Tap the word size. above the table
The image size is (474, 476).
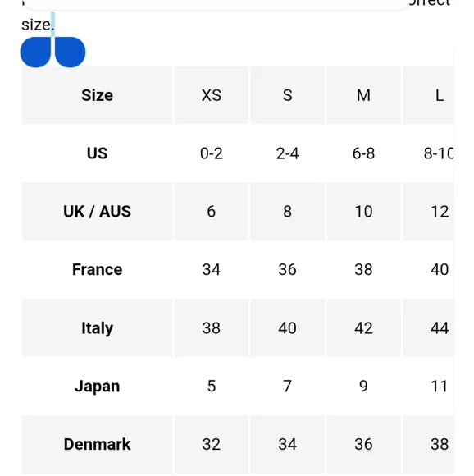(38, 25)
